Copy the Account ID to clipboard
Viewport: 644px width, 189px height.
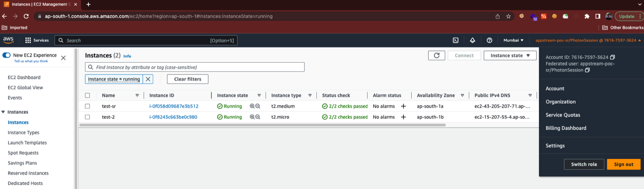pos(612,57)
